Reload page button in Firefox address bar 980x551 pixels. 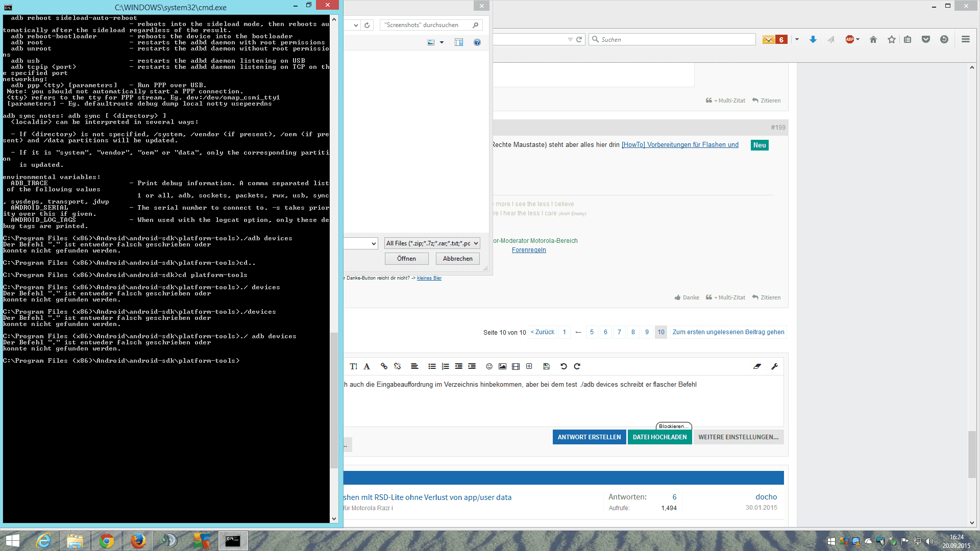(579, 39)
